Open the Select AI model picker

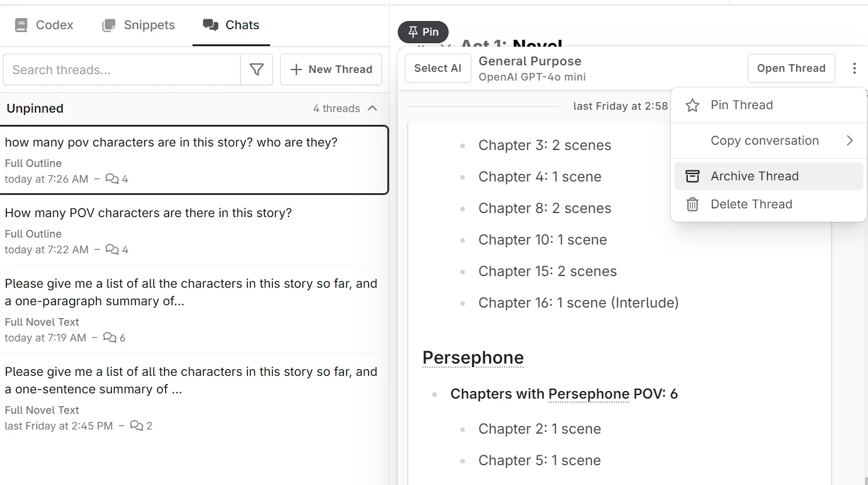coord(437,68)
